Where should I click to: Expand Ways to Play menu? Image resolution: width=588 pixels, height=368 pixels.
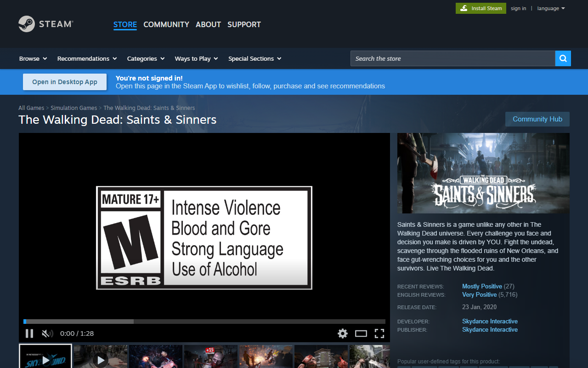tap(196, 58)
